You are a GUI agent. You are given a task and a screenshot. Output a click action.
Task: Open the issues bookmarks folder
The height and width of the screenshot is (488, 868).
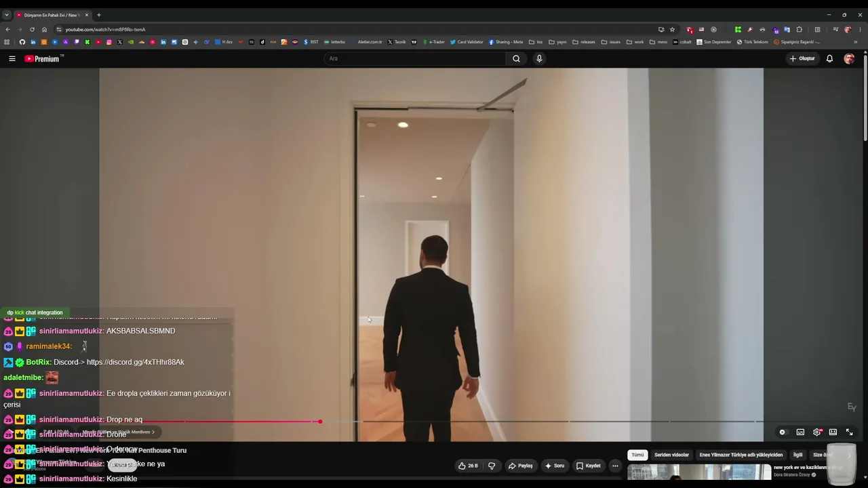click(611, 42)
